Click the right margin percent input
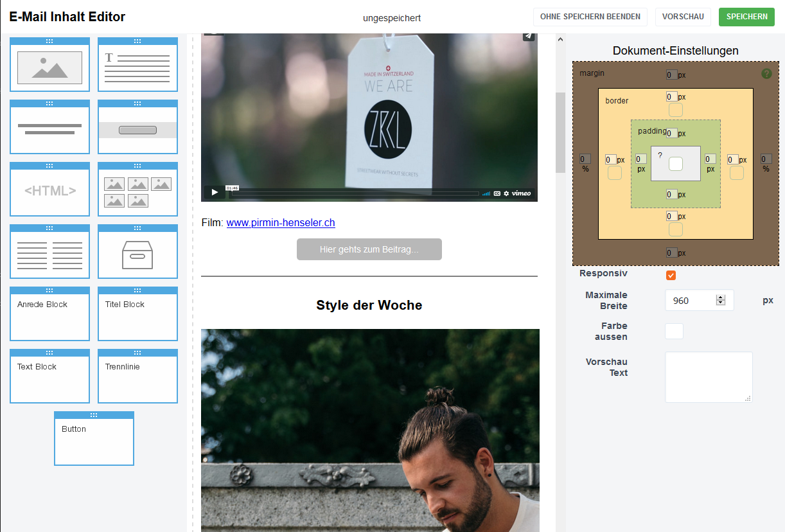 pyautogui.click(x=766, y=159)
